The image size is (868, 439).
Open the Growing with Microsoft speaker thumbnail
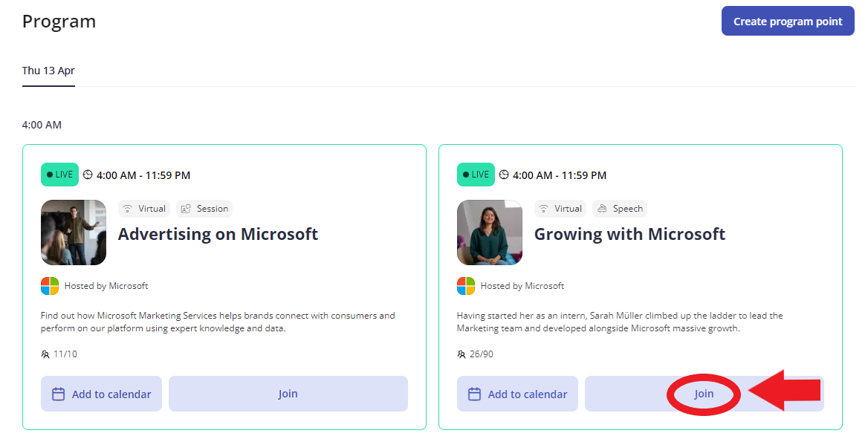click(x=489, y=232)
